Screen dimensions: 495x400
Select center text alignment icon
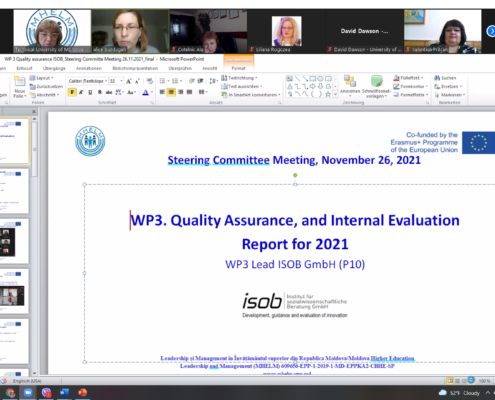(171, 92)
